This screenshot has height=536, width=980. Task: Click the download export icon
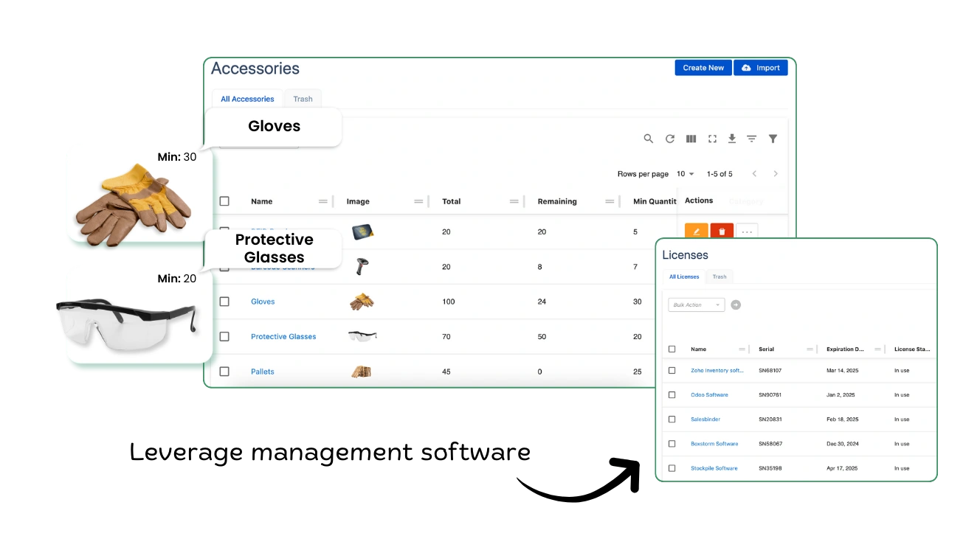pos(732,139)
